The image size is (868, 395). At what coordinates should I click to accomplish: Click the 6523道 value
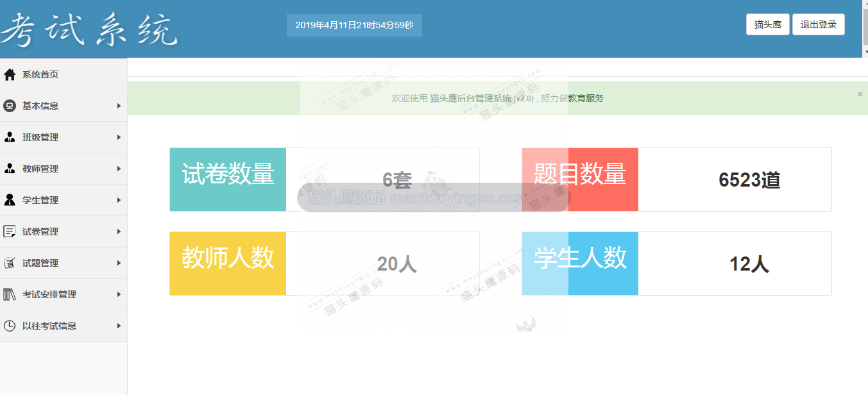click(749, 180)
